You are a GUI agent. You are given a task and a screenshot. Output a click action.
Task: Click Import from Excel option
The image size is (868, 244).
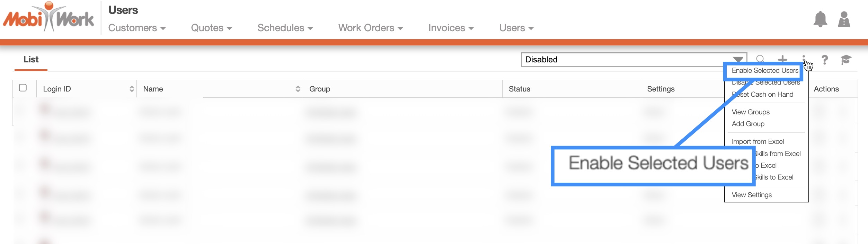click(x=758, y=141)
